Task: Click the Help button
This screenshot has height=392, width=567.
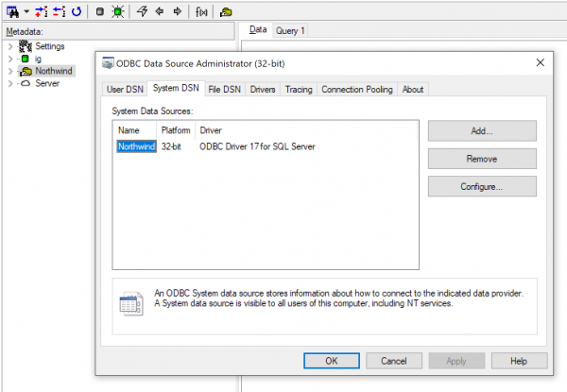Action: pos(519,361)
